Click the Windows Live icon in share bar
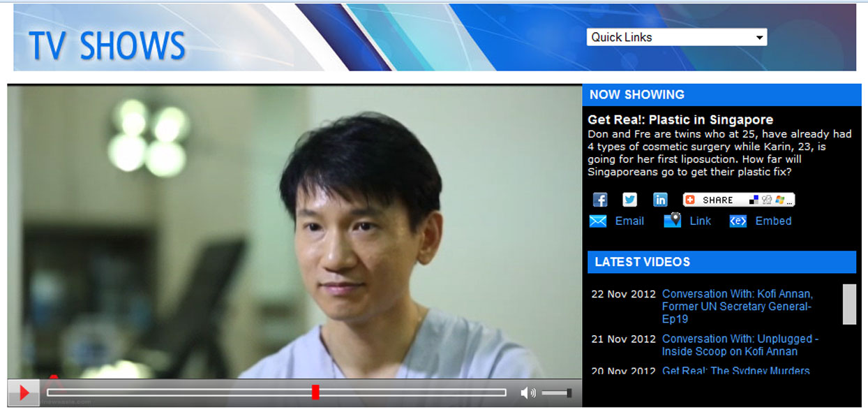 779,200
